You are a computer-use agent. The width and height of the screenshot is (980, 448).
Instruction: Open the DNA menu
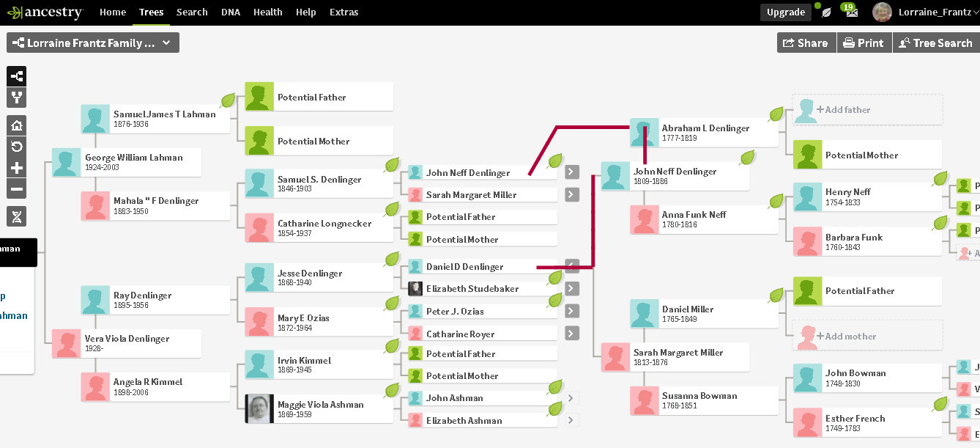[230, 12]
